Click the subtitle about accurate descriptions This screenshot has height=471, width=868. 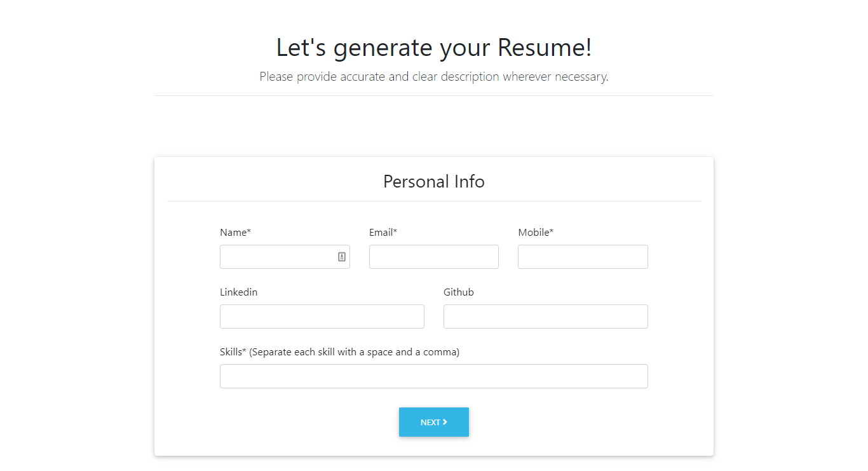(433, 76)
